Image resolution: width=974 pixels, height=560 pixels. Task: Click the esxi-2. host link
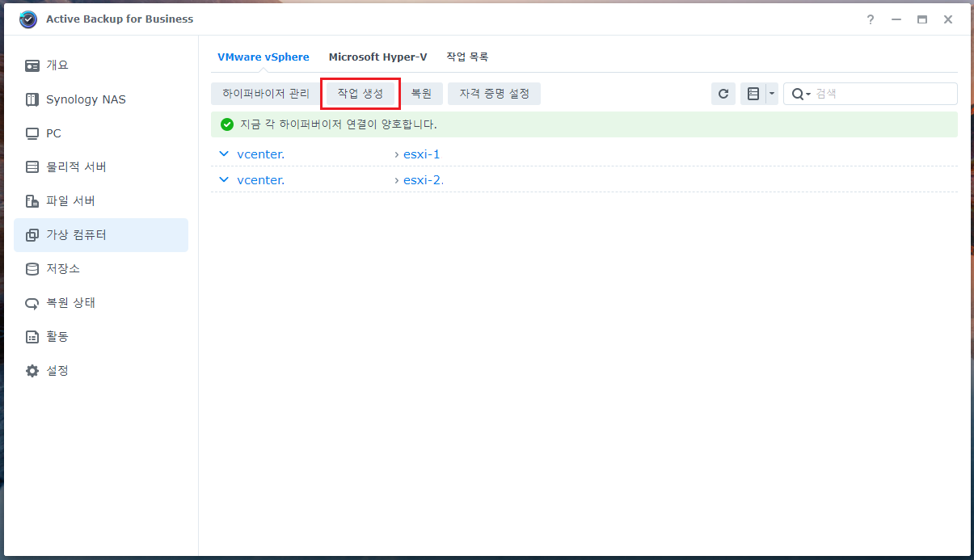424,180
